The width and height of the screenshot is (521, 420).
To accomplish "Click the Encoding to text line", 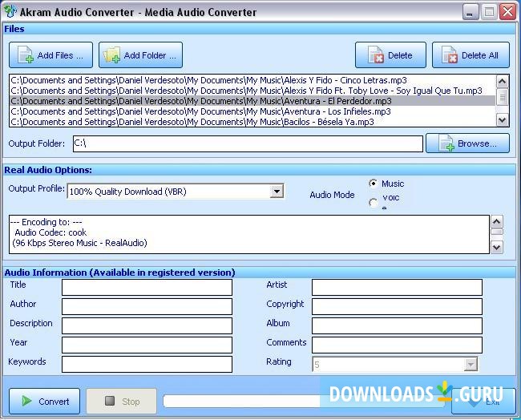I will coord(46,222).
